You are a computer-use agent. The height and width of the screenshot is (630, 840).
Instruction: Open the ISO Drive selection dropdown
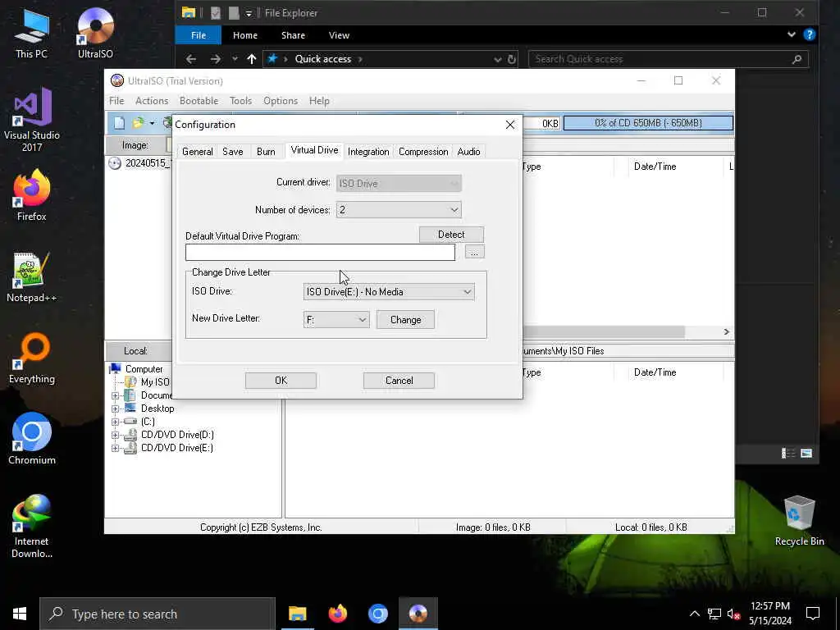pyautogui.click(x=388, y=292)
